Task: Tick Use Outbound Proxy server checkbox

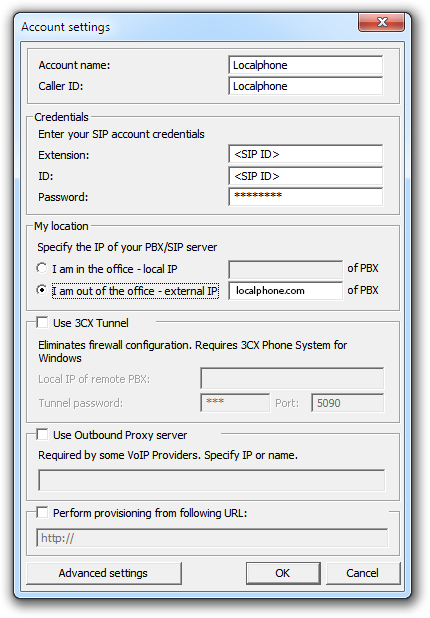Action: [42, 435]
